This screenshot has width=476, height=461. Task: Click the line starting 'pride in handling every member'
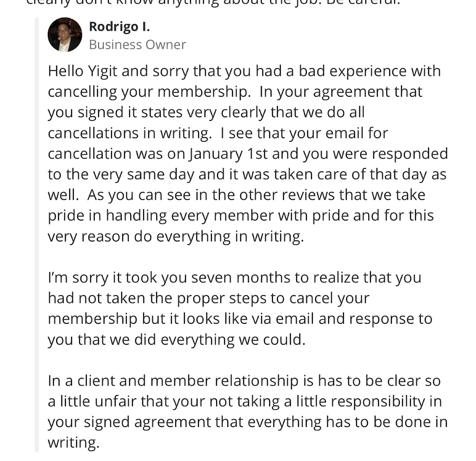tap(240, 215)
